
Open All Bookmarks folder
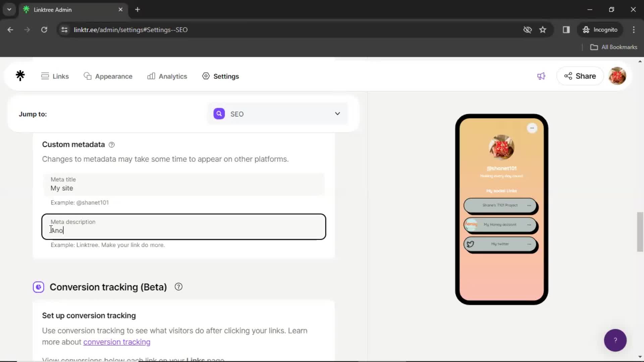[x=613, y=47]
